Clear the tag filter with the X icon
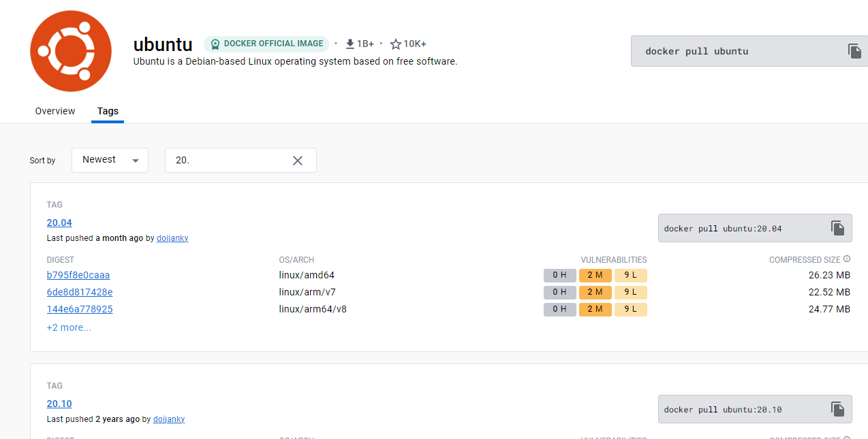The height and width of the screenshot is (439, 868). tap(298, 161)
